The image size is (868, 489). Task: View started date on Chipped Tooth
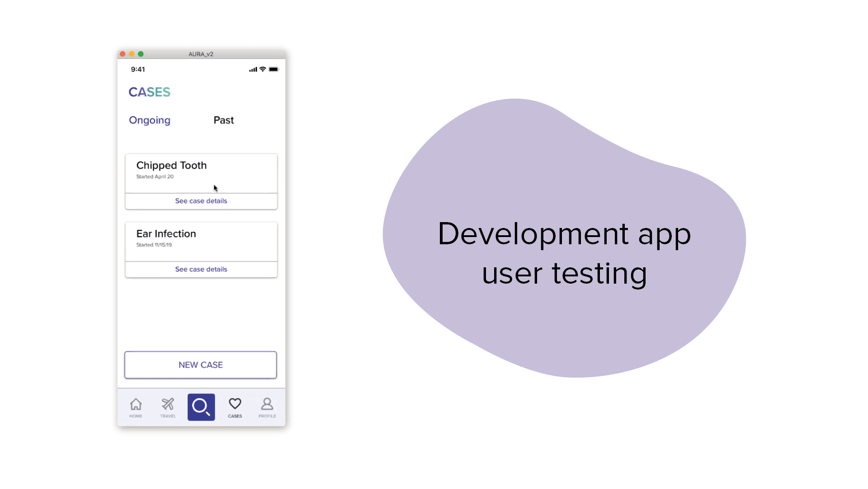click(155, 176)
